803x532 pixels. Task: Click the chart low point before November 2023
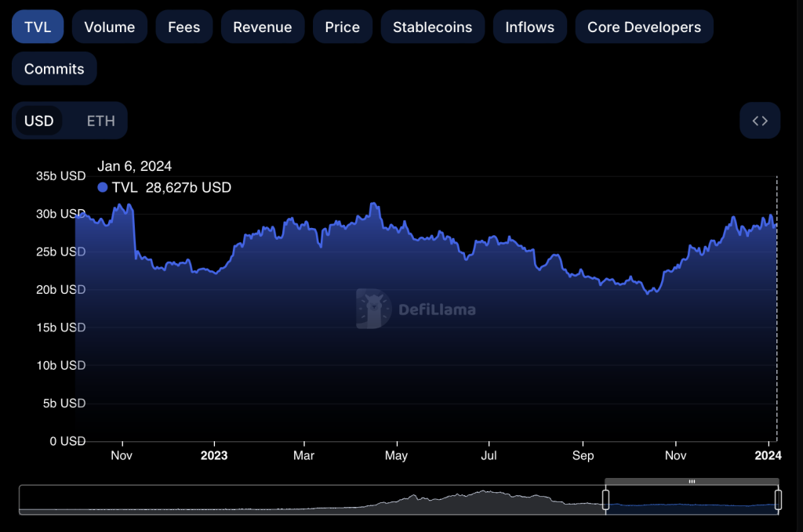(648, 293)
